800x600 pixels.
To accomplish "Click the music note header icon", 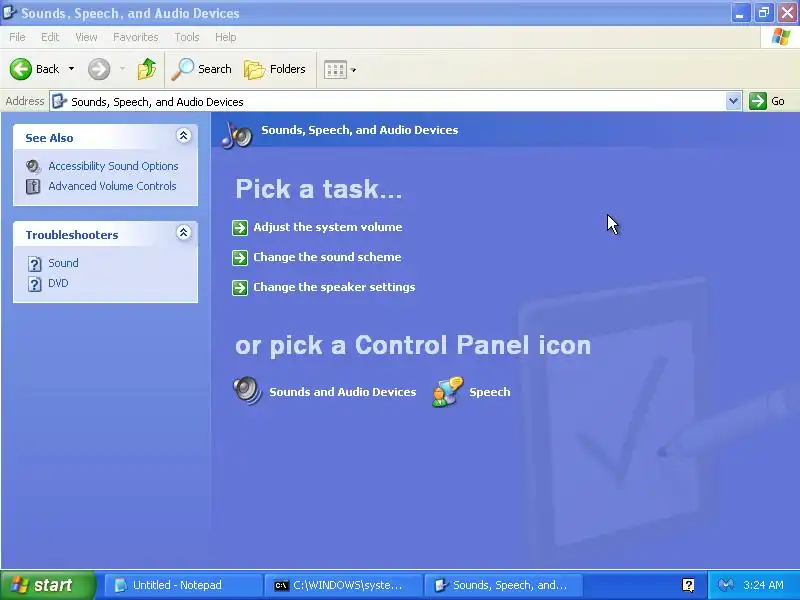I will pyautogui.click(x=237, y=134).
